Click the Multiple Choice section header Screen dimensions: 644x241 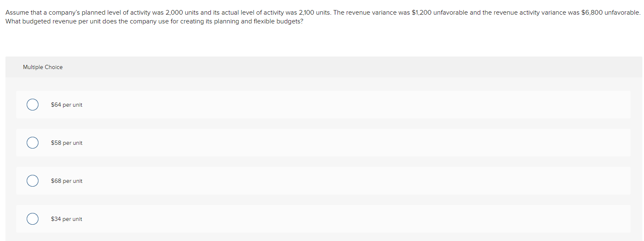(x=43, y=67)
